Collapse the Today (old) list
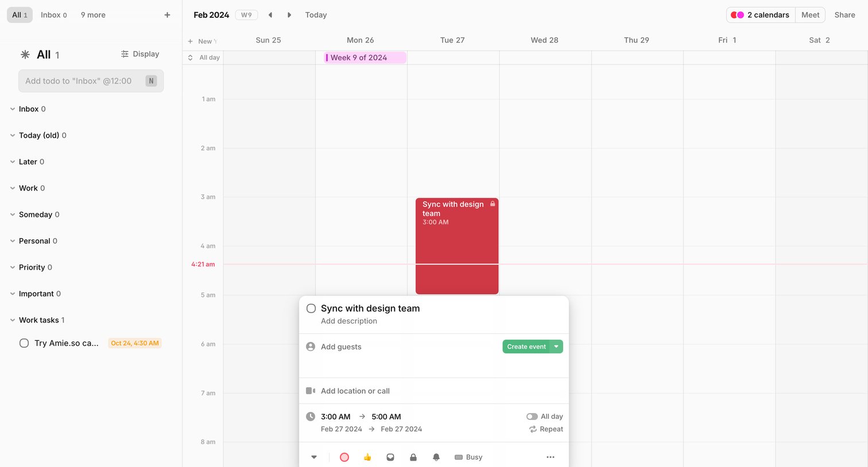The height and width of the screenshot is (467, 868). [x=13, y=135]
